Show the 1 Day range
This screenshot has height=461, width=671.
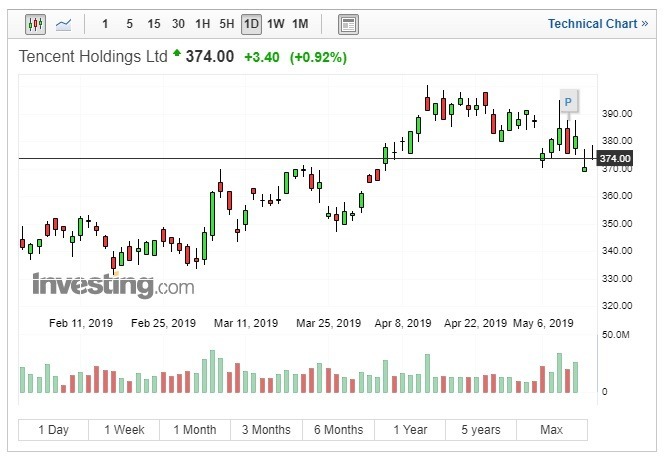(x=53, y=430)
